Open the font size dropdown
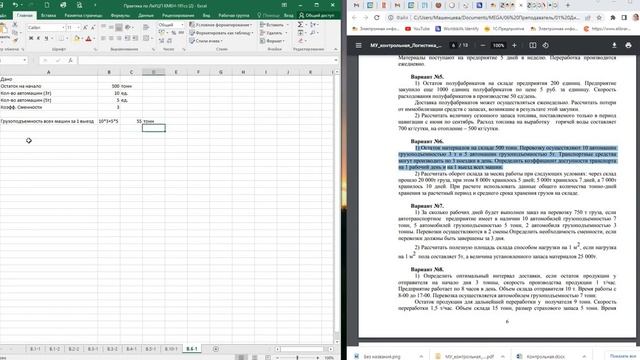 [x=78, y=27]
